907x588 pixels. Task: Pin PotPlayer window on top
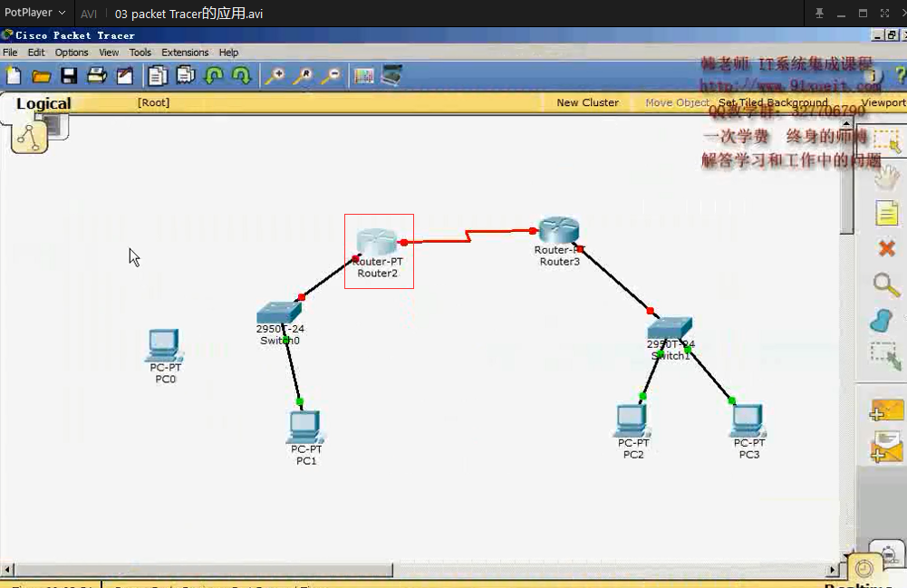tap(819, 13)
